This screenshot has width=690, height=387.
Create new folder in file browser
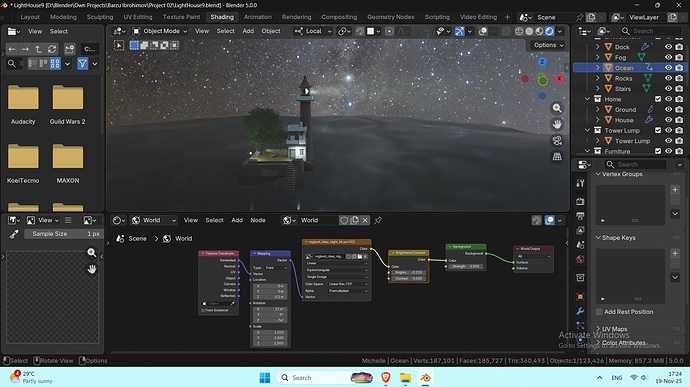70,49
